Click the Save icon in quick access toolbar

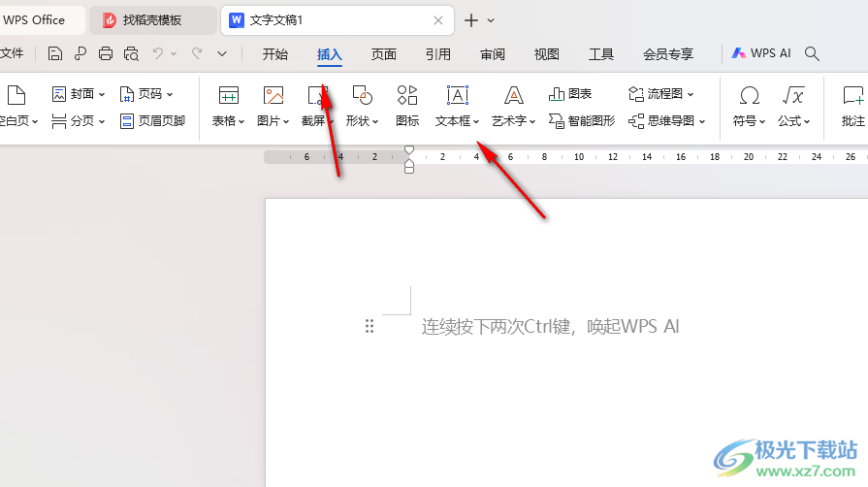pos(55,53)
